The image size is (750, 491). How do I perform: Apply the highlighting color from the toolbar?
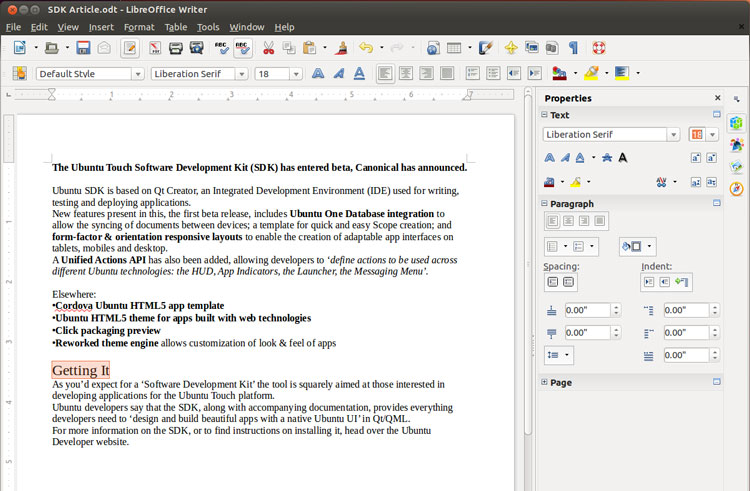coord(592,73)
